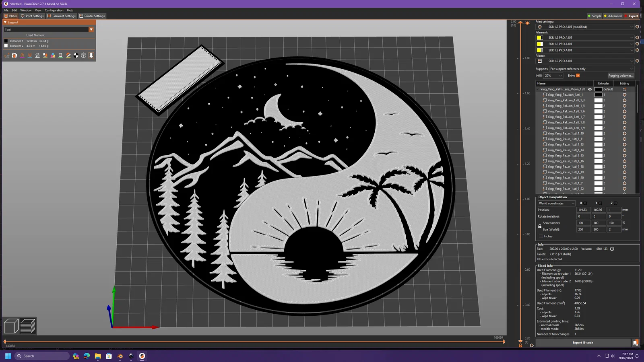Switch to Filament Settings tab
Viewport: 644px width, 362px height.
point(61,16)
